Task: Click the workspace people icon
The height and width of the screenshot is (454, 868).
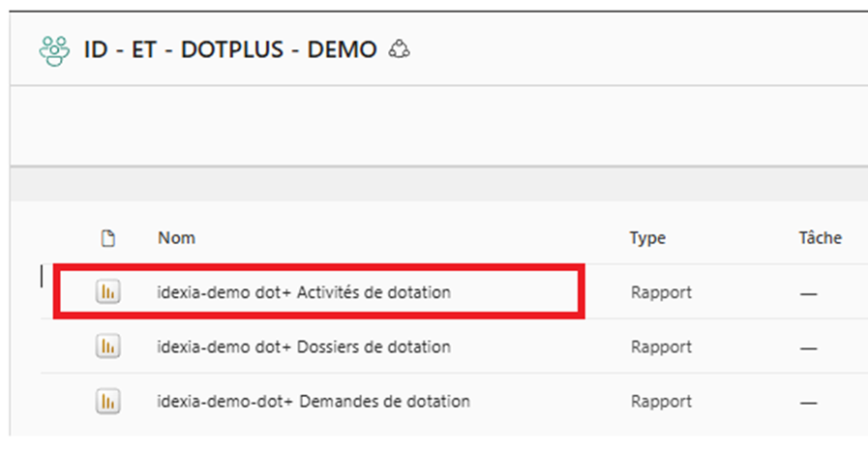Action: click(x=55, y=50)
